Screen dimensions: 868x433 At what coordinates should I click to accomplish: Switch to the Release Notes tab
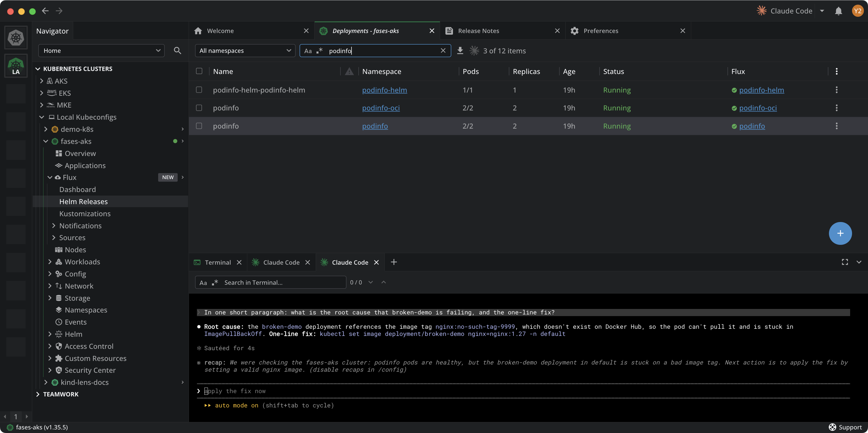click(502, 31)
